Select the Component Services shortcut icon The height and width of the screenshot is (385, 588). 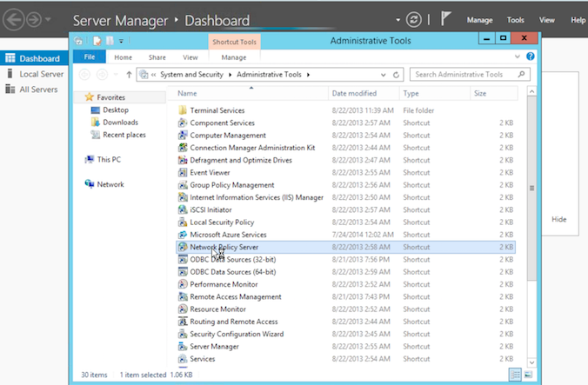pyautogui.click(x=183, y=123)
